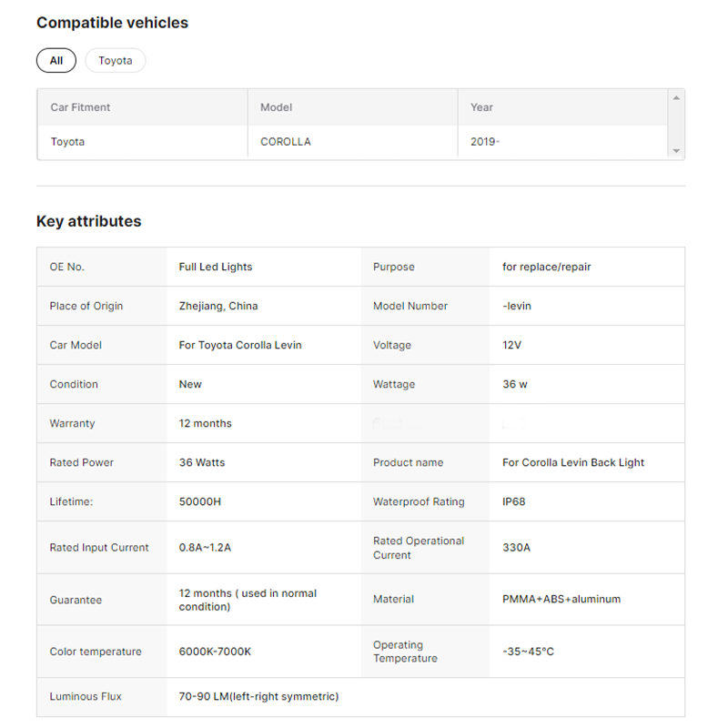Click the fitment table scroll up arrow
The height and width of the screenshot is (728, 728).
point(676,97)
